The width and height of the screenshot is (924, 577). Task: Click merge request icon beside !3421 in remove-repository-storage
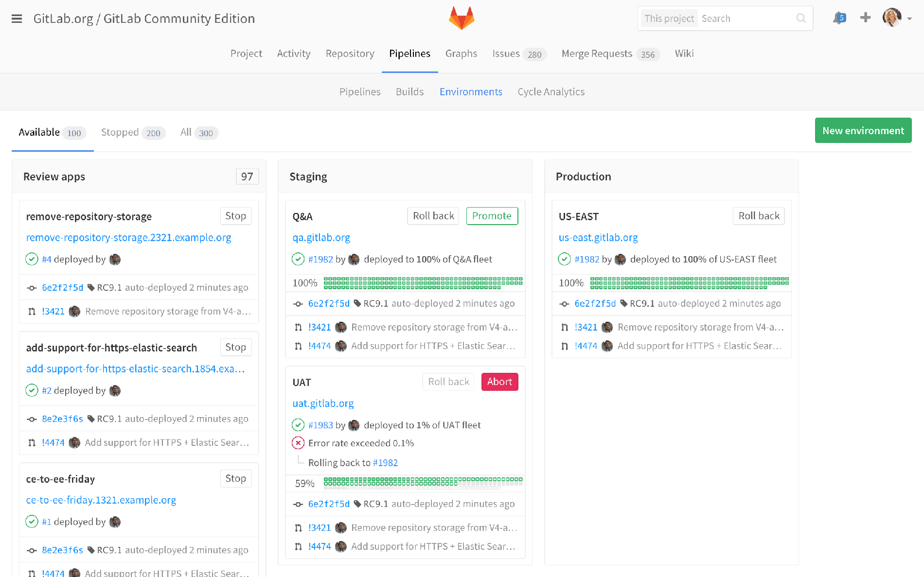coord(32,312)
